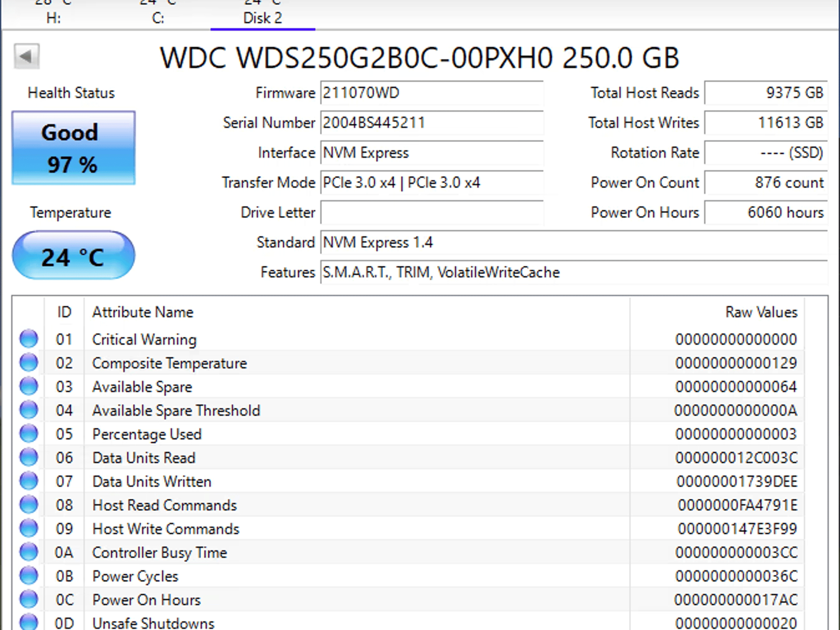Click raw value 000000000003
The width and height of the screenshot is (840, 630).
point(736,434)
